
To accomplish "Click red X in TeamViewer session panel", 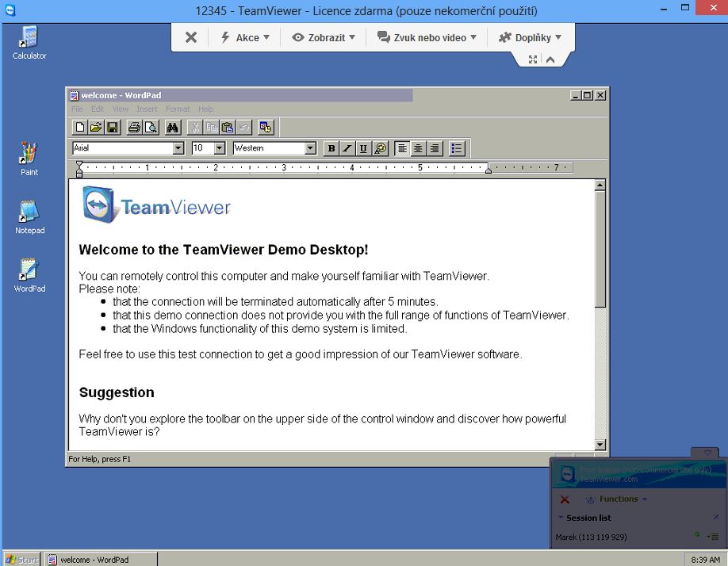I will click(565, 499).
